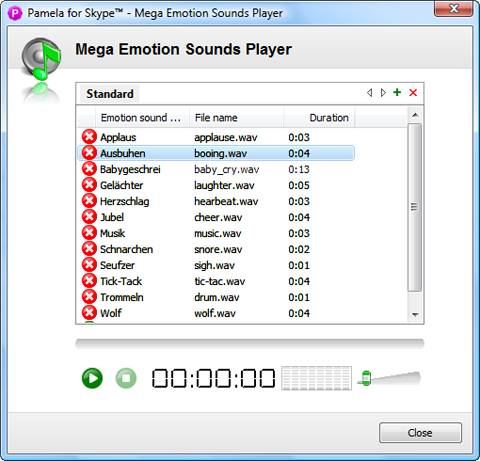Sort by Emotion sound column header
480x461 pixels.
142,118
